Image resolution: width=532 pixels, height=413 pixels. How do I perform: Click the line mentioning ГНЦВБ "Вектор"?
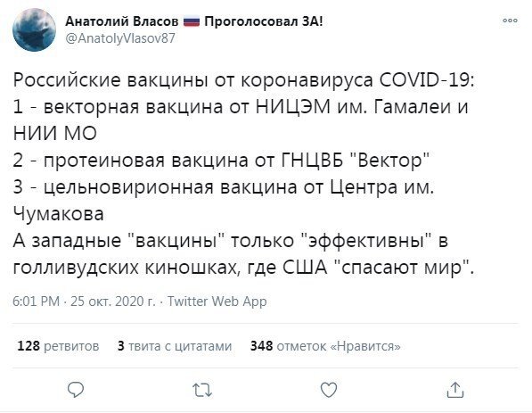tap(221, 161)
